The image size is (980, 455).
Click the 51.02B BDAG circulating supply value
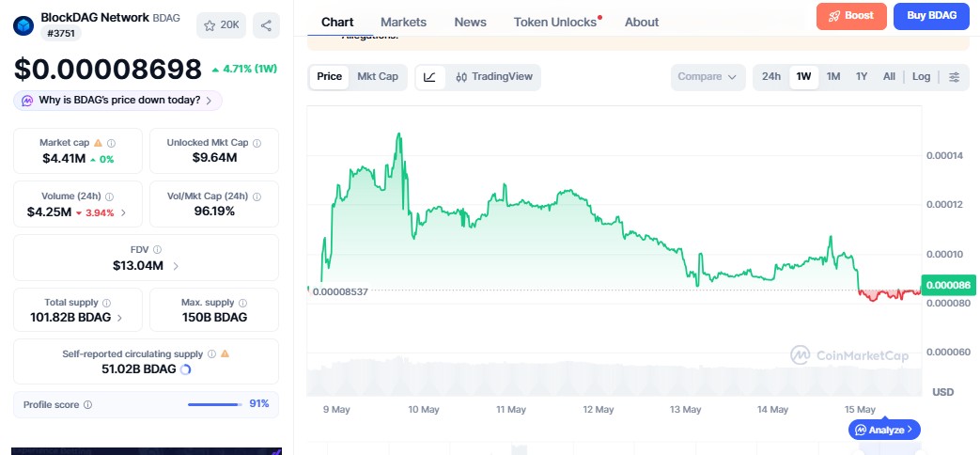point(139,369)
